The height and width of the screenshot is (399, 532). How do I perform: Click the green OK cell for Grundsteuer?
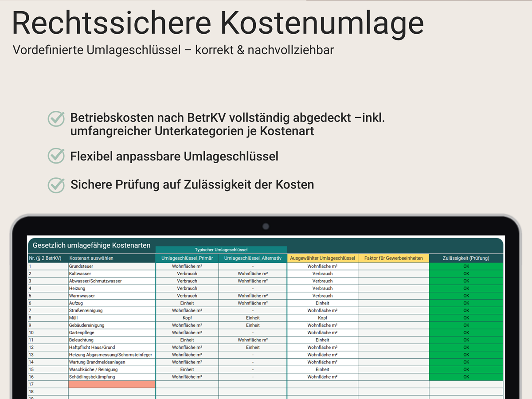point(466,266)
